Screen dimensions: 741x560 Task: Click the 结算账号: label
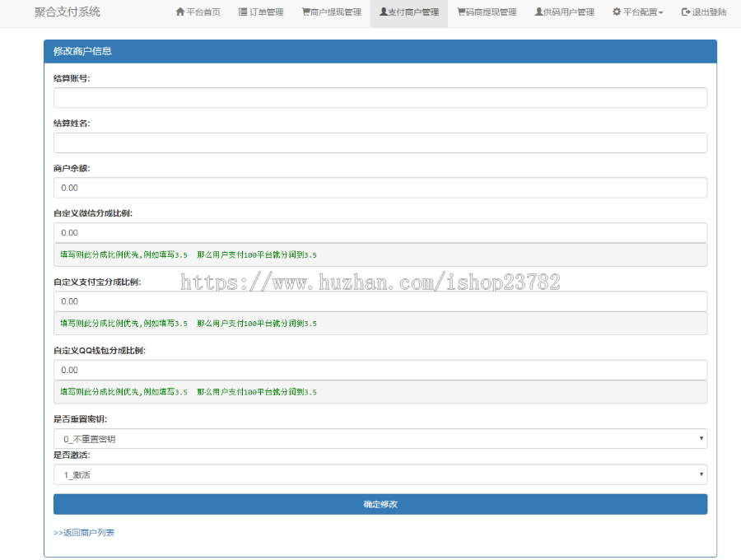pyautogui.click(x=72, y=78)
